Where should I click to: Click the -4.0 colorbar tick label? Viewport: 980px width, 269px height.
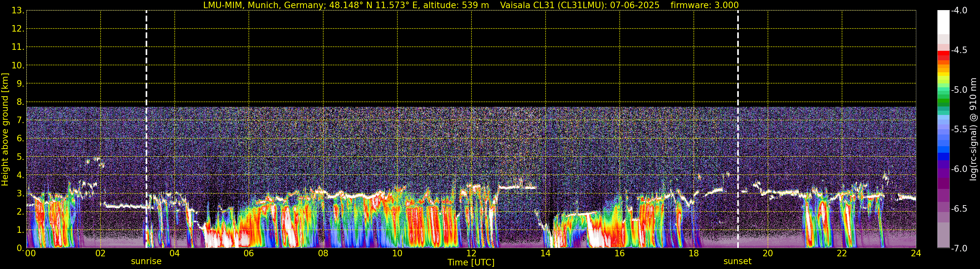point(959,11)
